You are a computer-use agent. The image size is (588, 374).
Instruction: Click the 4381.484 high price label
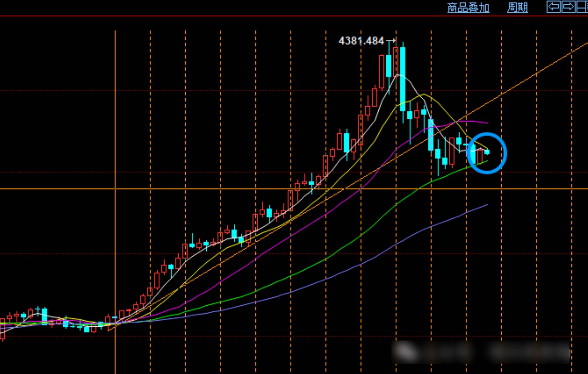click(361, 41)
